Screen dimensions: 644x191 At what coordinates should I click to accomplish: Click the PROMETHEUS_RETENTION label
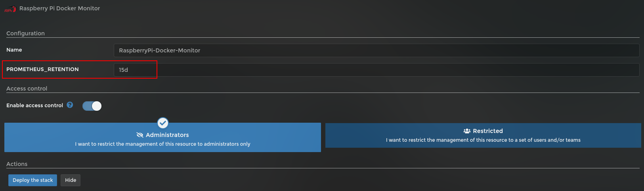click(x=42, y=69)
